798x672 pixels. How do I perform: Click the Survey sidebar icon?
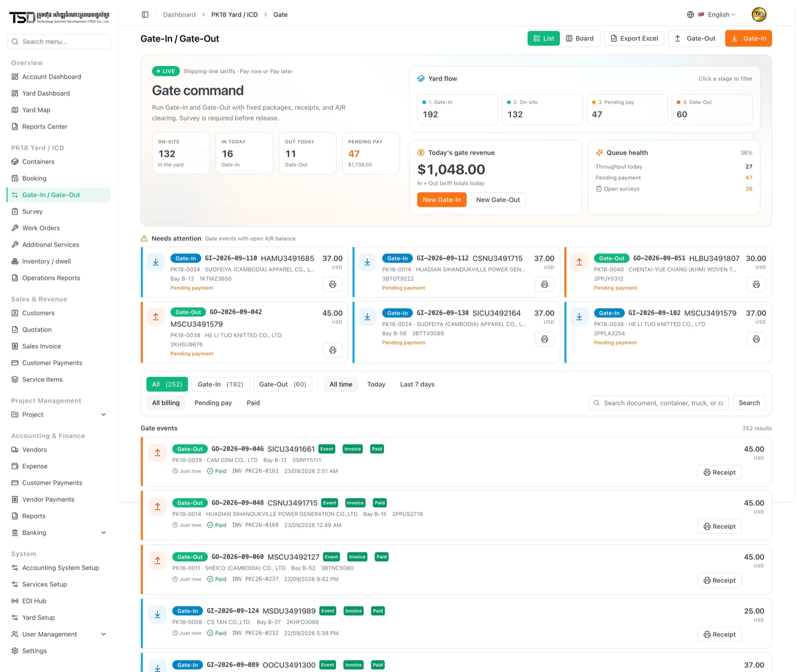click(15, 211)
